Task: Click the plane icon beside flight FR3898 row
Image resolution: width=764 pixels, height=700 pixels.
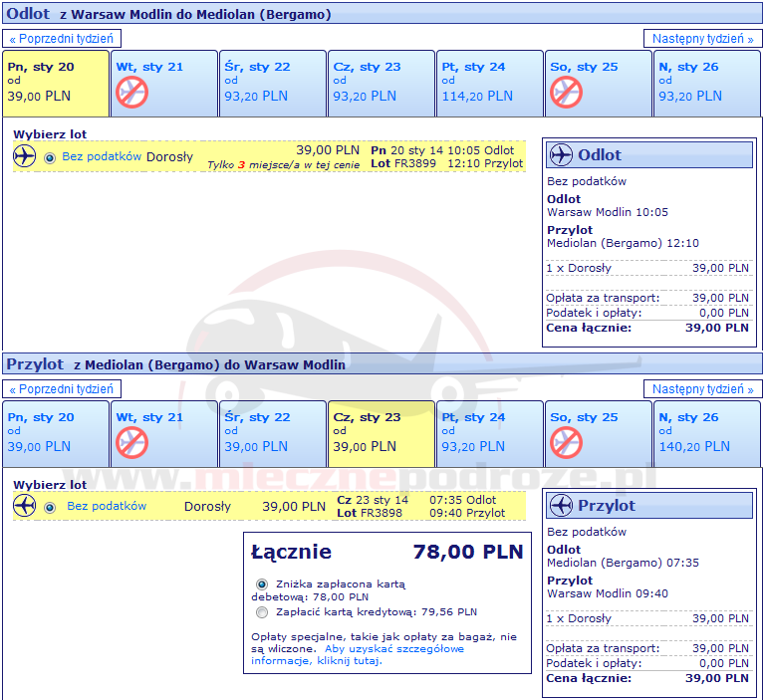Action: tap(25, 506)
